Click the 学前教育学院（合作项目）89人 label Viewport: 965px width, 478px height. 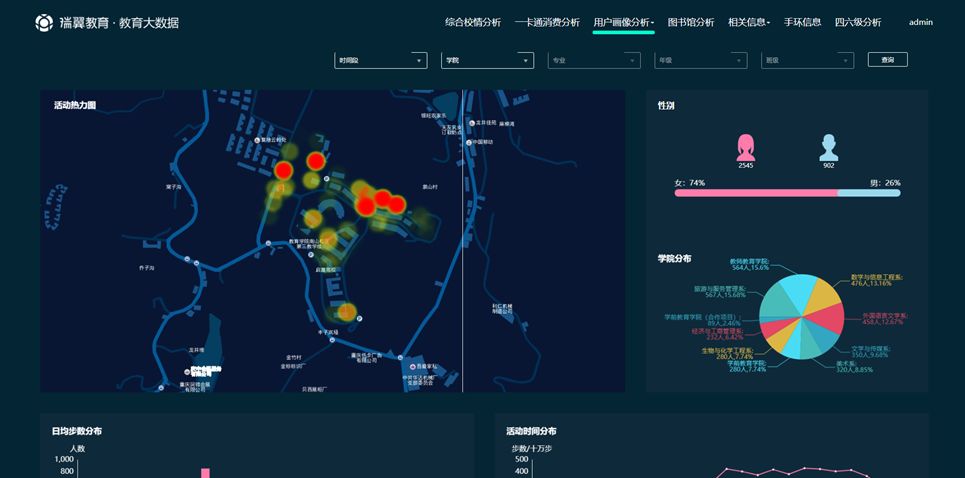pos(703,320)
